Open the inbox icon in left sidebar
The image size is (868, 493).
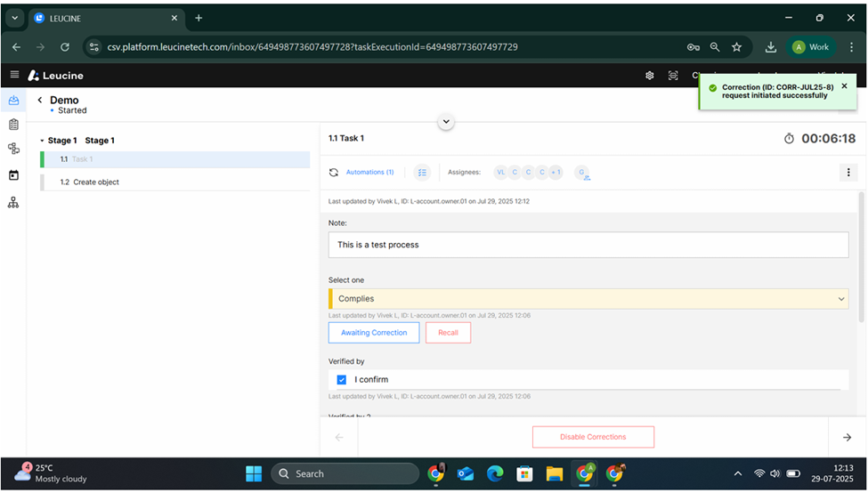13,101
